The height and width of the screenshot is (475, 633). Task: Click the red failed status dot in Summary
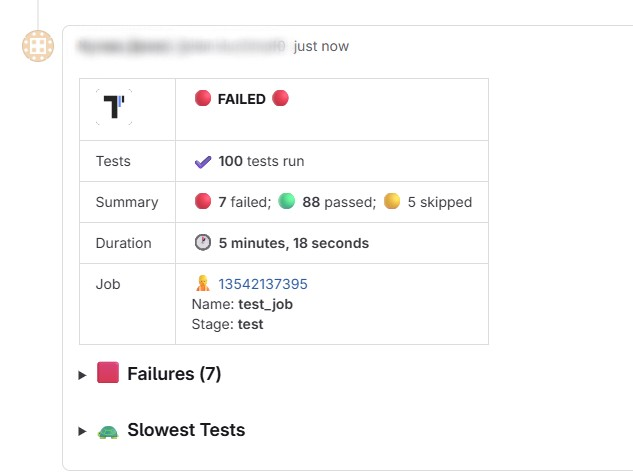[x=203, y=202]
